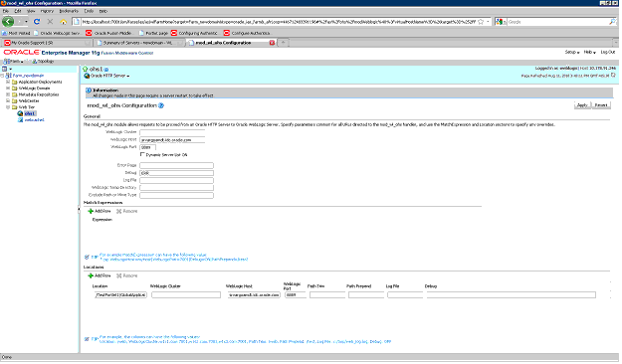Screen dimensions: 622x364
Task: Open the Setup menu
Action: [572, 53]
